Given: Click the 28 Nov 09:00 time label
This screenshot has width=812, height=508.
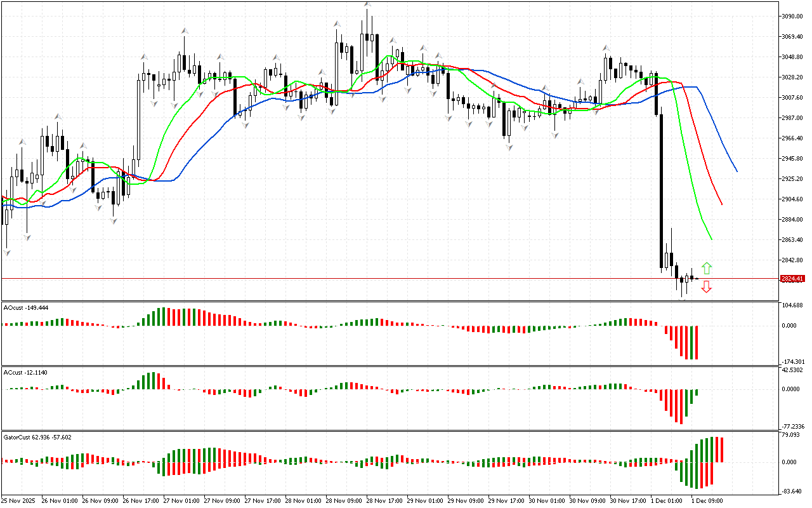Looking at the screenshot, I should point(344,501).
